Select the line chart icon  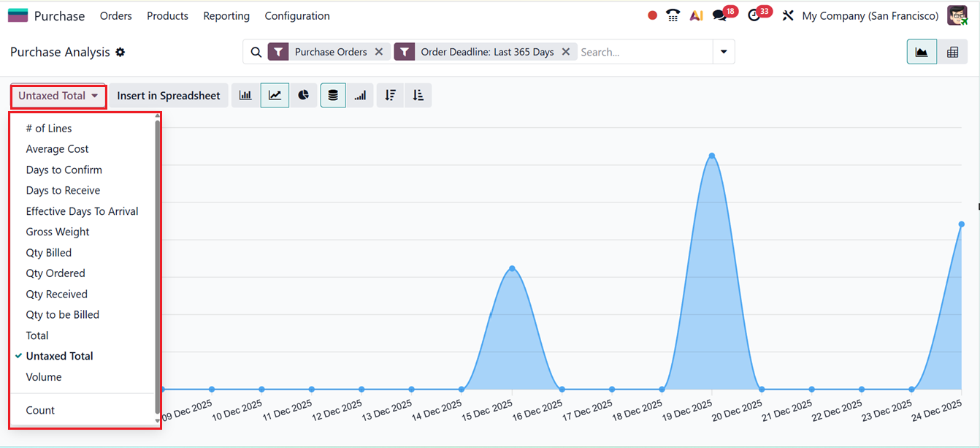[275, 96]
